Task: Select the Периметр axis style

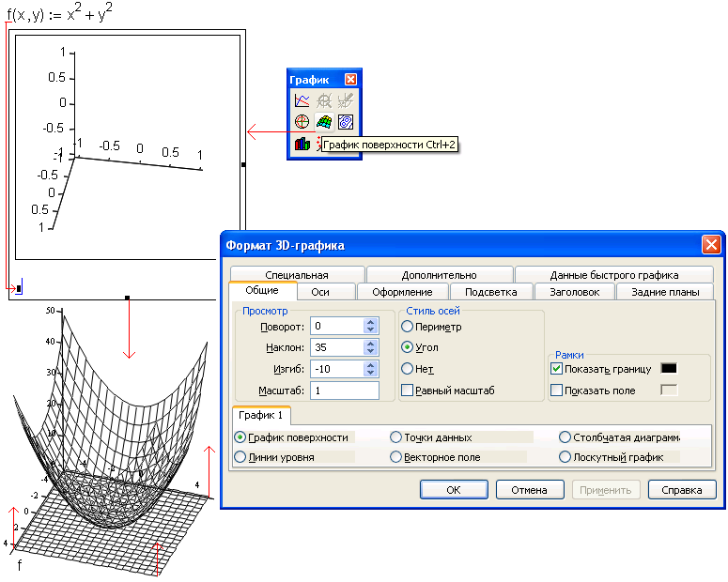Action: [407, 327]
